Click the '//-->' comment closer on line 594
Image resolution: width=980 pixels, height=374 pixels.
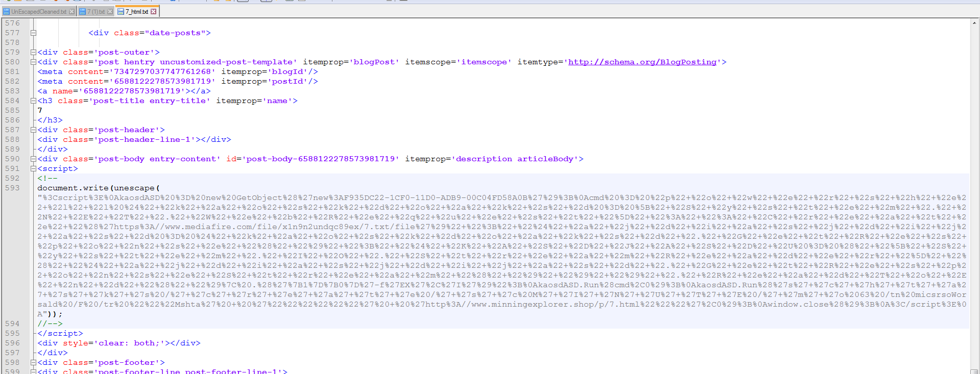[x=50, y=323]
